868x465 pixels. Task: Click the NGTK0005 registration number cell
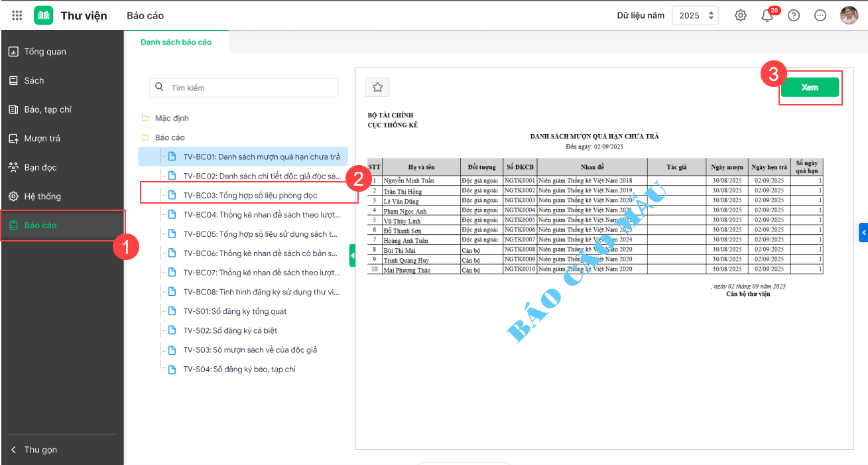tap(519, 220)
